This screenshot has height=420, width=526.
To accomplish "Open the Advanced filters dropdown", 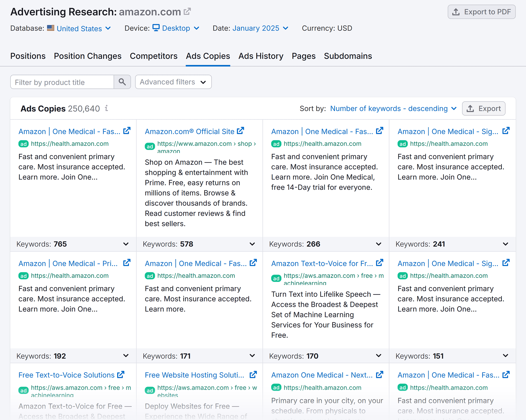I will pyautogui.click(x=173, y=82).
